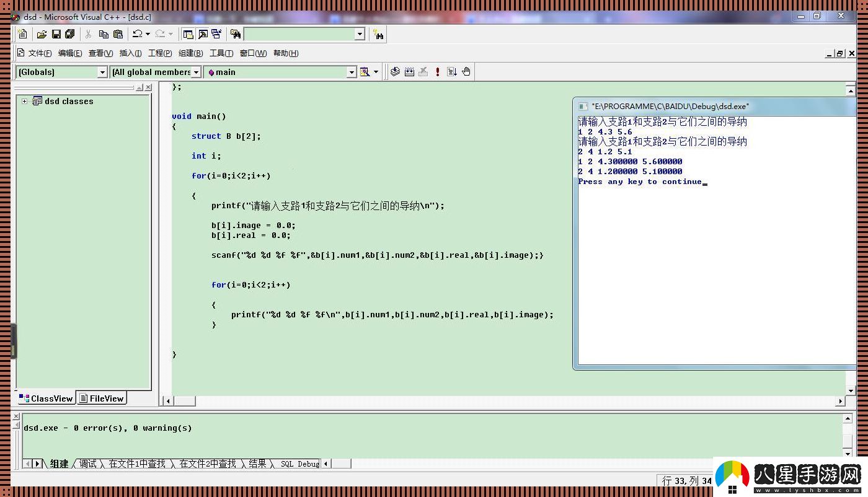This screenshot has height=497, width=868.
Task: Toggle the Output window icon
Action: tap(202, 34)
